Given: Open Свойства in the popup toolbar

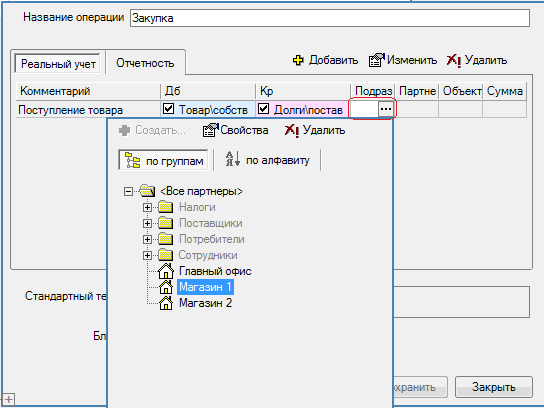Looking at the screenshot, I should 235,130.
